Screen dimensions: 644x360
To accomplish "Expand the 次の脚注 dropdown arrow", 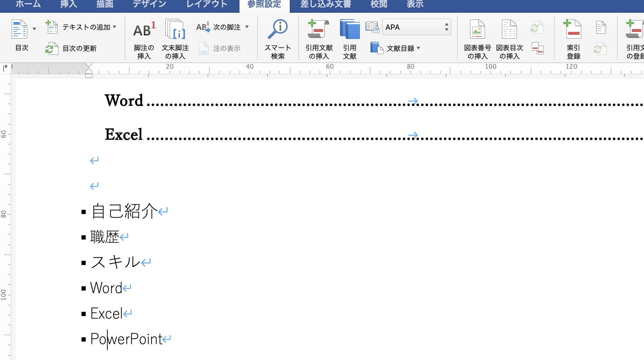I will click(247, 27).
